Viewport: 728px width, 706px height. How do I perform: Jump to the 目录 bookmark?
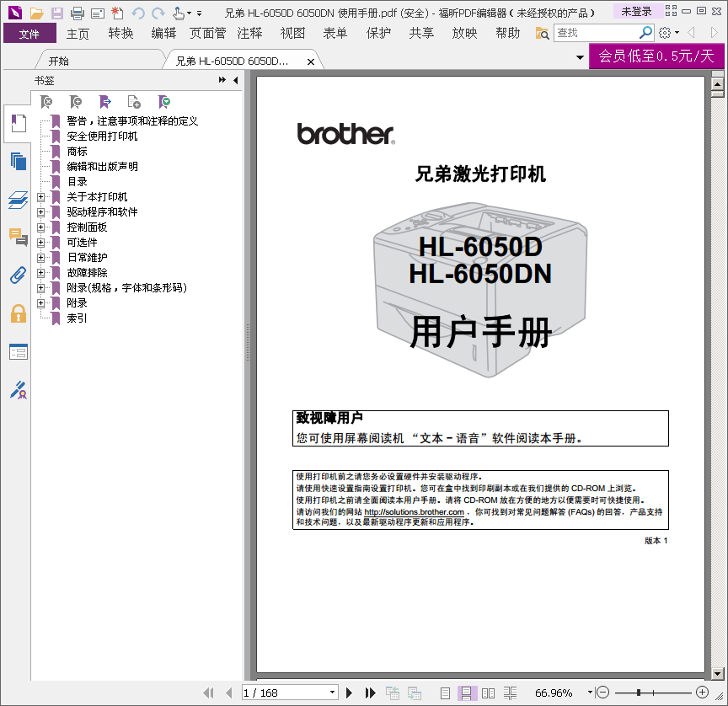[x=77, y=181]
